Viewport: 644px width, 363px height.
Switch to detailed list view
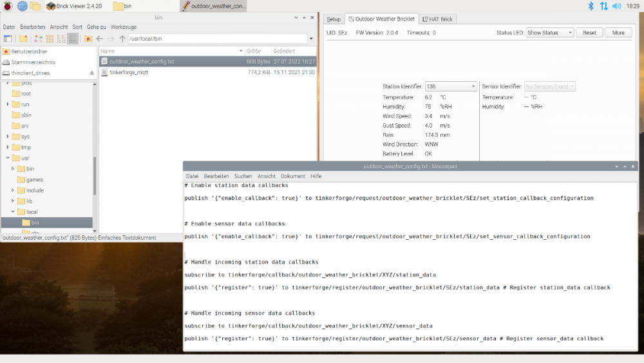(73, 39)
